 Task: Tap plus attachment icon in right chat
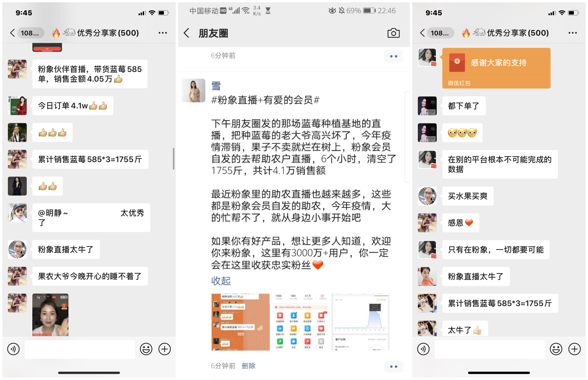tap(574, 349)
